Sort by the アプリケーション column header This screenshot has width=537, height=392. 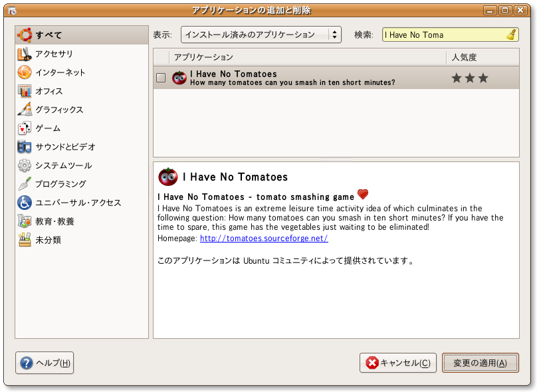click(308, 57)
